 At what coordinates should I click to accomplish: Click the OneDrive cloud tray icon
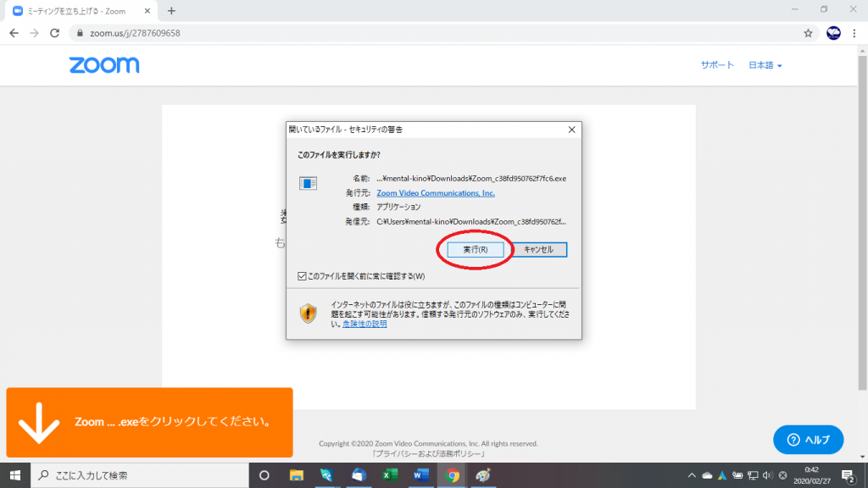pyautogui.click(x=707, y=475)
